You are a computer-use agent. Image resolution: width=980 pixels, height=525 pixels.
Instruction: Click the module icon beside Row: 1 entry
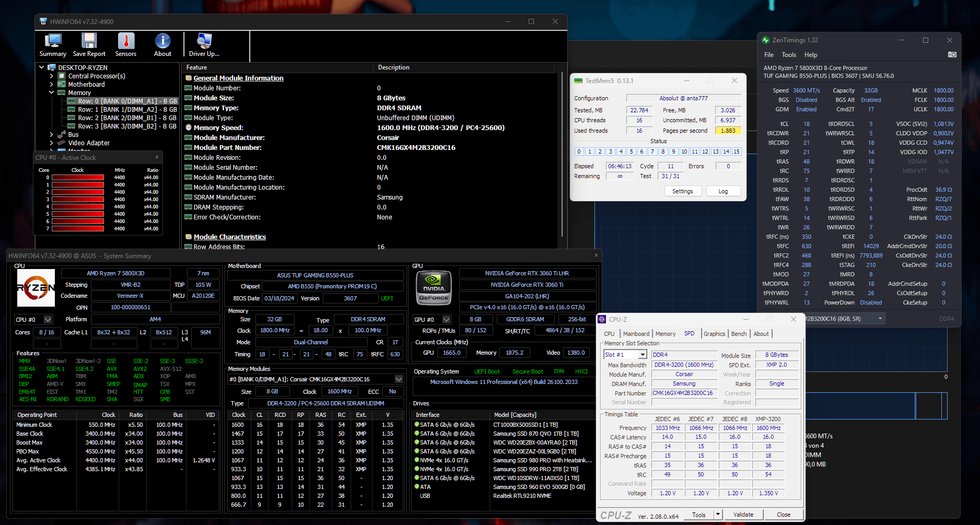[x=72, y=110]
